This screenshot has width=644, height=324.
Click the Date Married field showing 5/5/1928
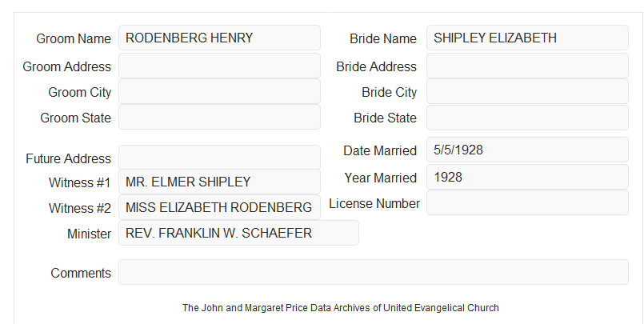(x=527, y=150)
